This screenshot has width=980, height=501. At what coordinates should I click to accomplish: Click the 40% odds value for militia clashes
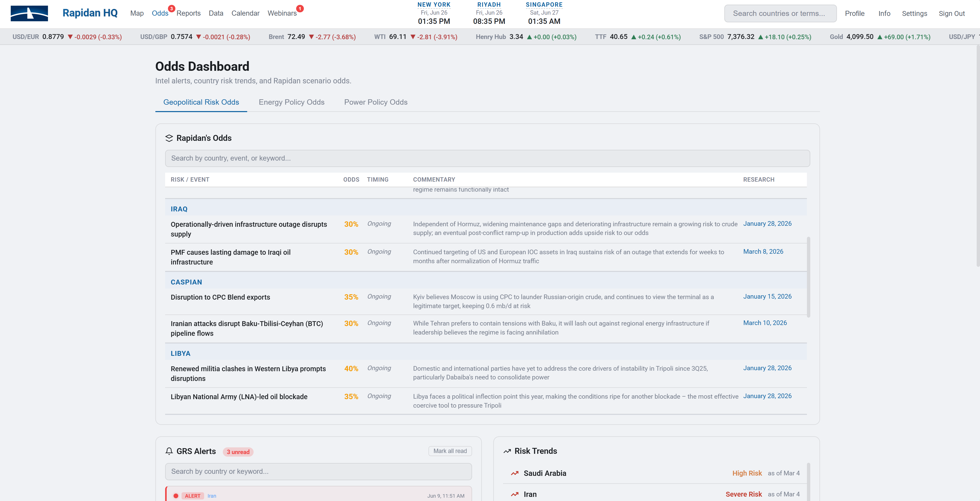tap(351, 369)
